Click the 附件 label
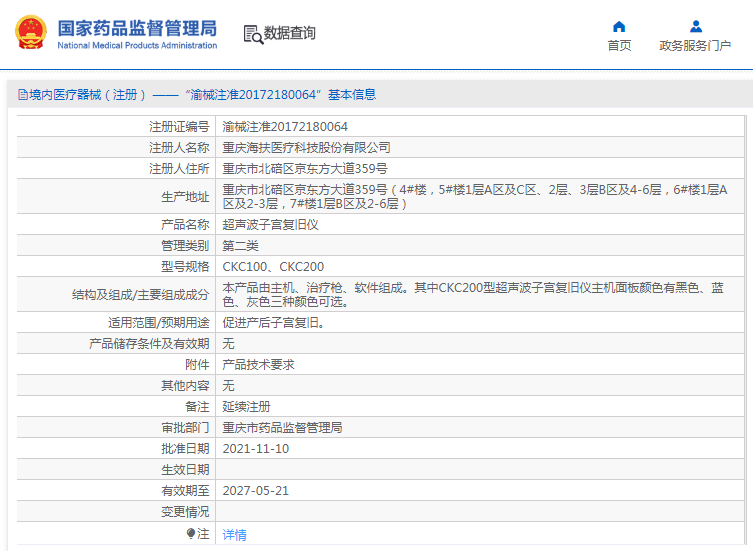753x551 pixels. [197, 365]
